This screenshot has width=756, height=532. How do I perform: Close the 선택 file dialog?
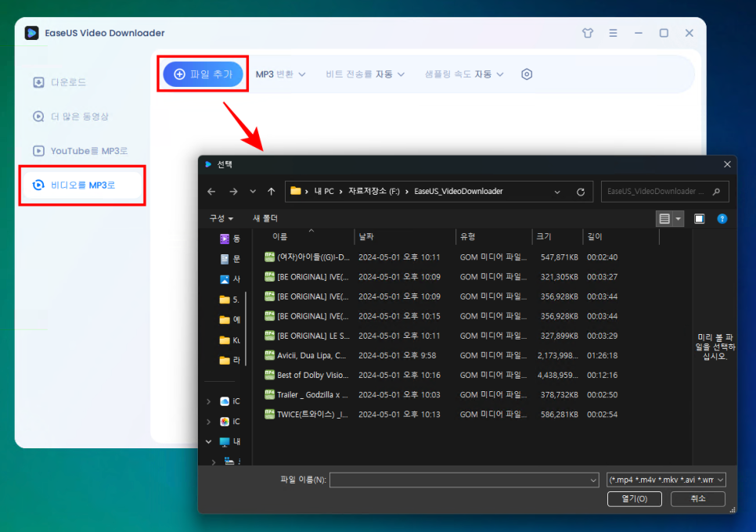pyautogui.click(x=727, y=164)
